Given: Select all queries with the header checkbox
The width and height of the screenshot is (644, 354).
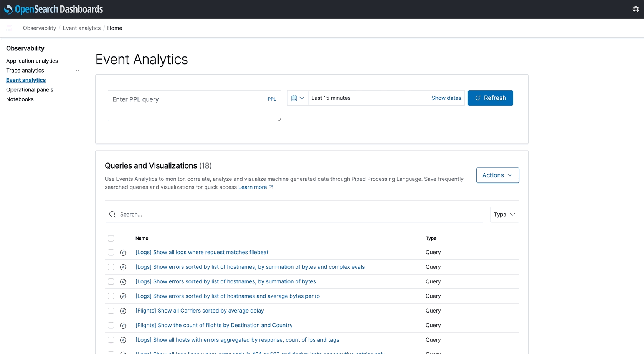Looking at the screenshot, I should tap(111, 238).
